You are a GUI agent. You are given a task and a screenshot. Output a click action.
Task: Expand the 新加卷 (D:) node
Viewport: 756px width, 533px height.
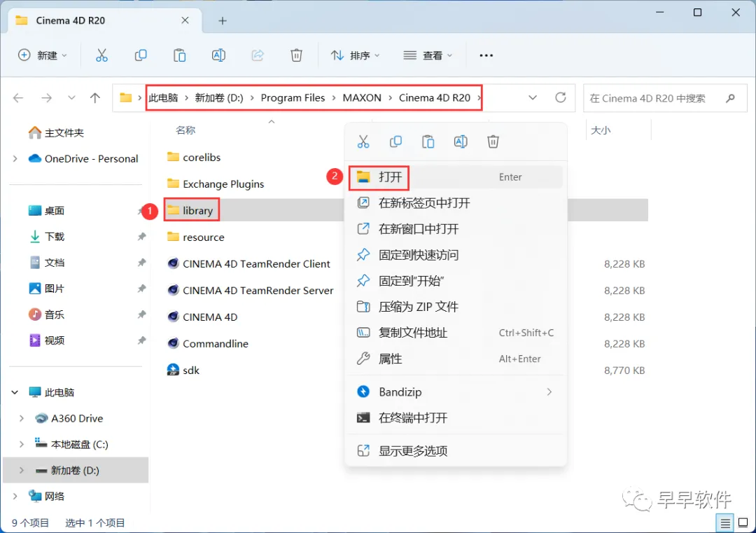[22, 470]
